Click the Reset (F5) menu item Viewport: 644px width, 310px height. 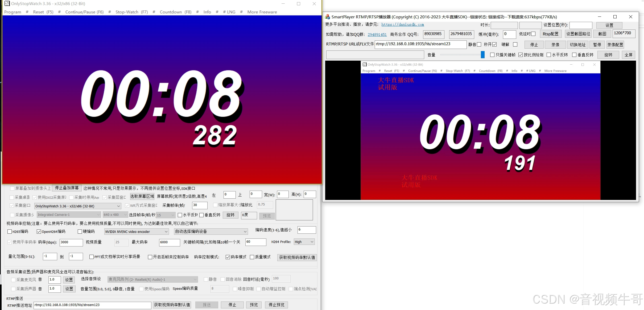click(43, 12)
